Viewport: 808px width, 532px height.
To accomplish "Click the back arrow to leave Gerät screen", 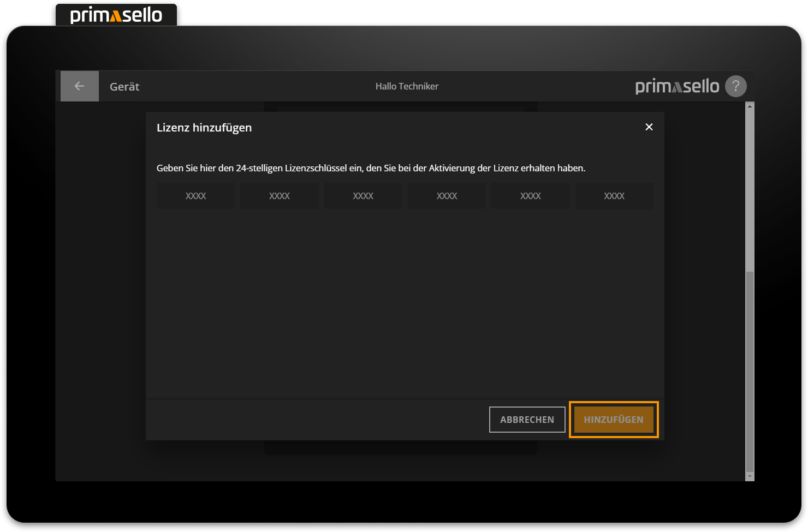I will [79, 86].
